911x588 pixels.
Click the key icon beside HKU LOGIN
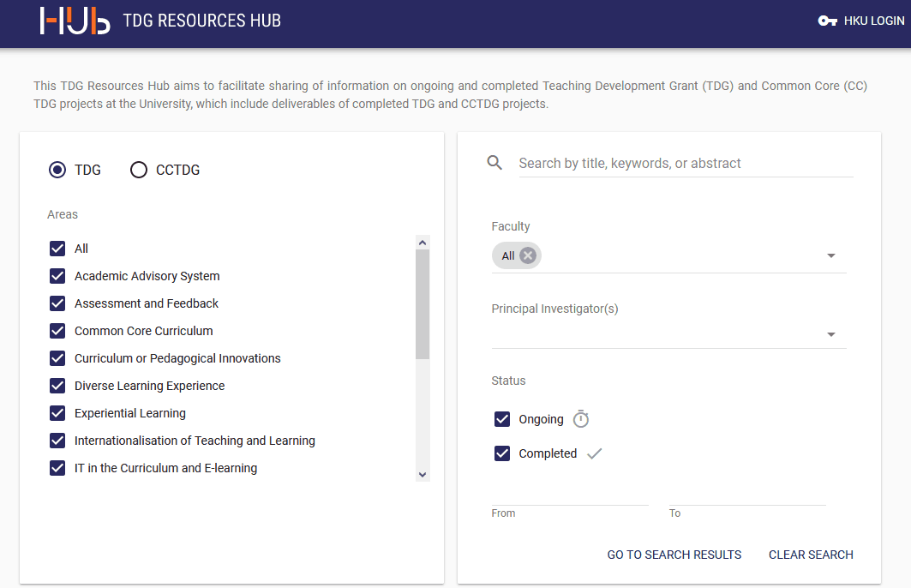click(827, 21)
